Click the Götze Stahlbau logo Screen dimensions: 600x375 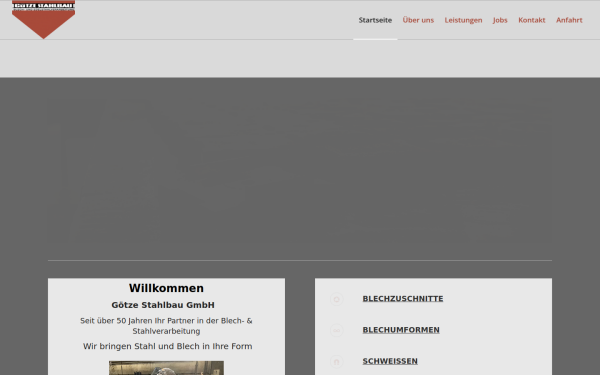(x=43, y=19)
